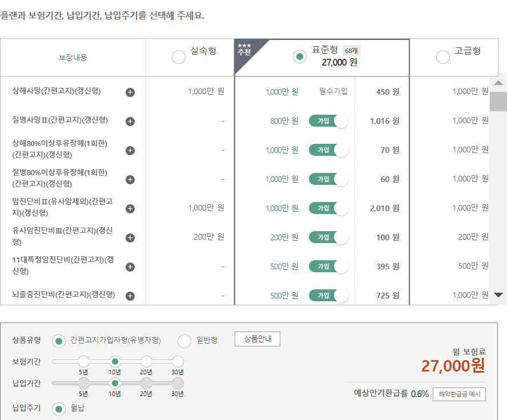Viewport: 507px width, 420px height.
Task: Expand details for 질병사망Ⅱ(간편고지)(갱신형)
Action: click(x=130, y=122)
